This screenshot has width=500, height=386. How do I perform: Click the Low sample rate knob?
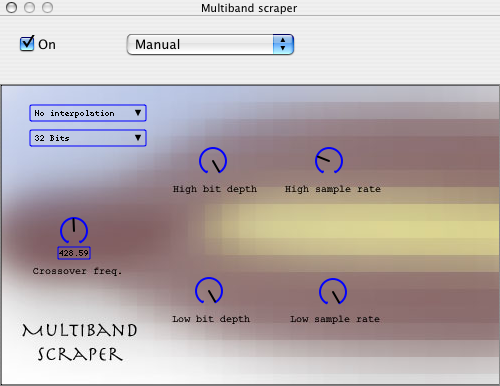(333, 292)
